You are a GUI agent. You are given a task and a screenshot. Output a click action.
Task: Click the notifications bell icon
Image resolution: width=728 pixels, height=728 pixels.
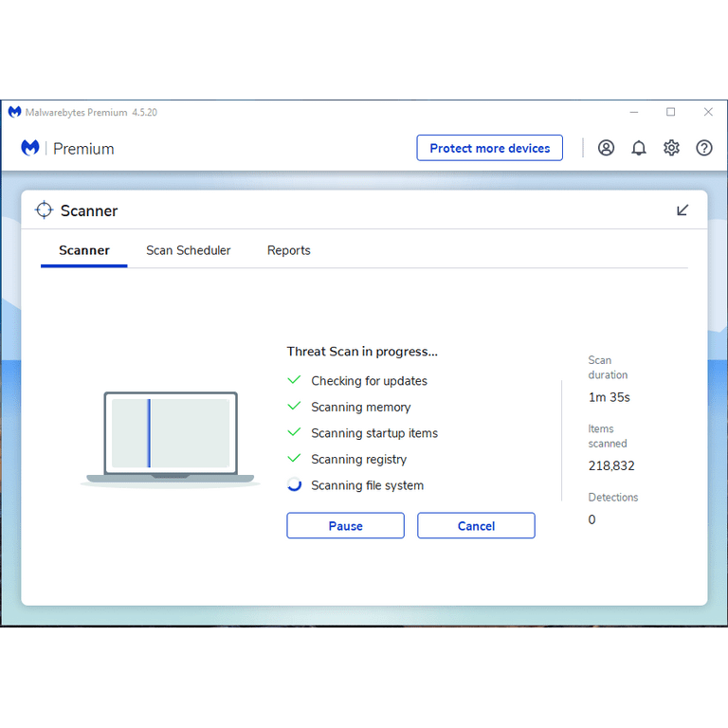click(639, 148)
